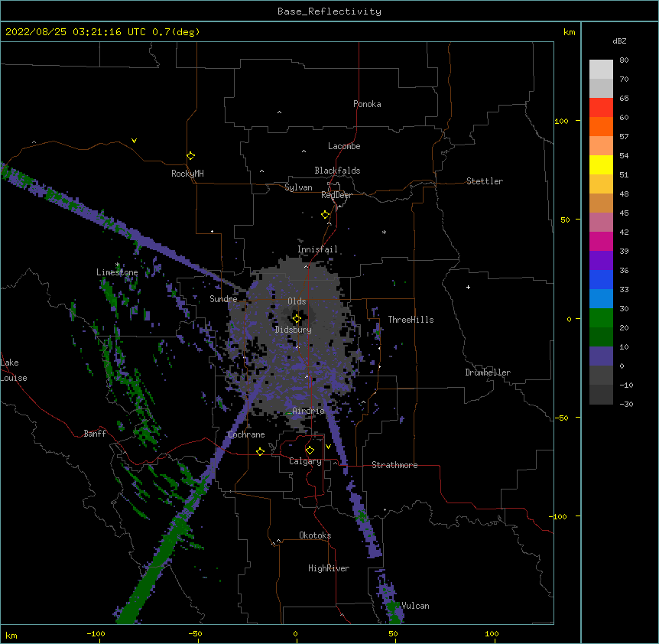Click the Airdrie label
This screenshot has width=659, height=644.
pos(308,411)
